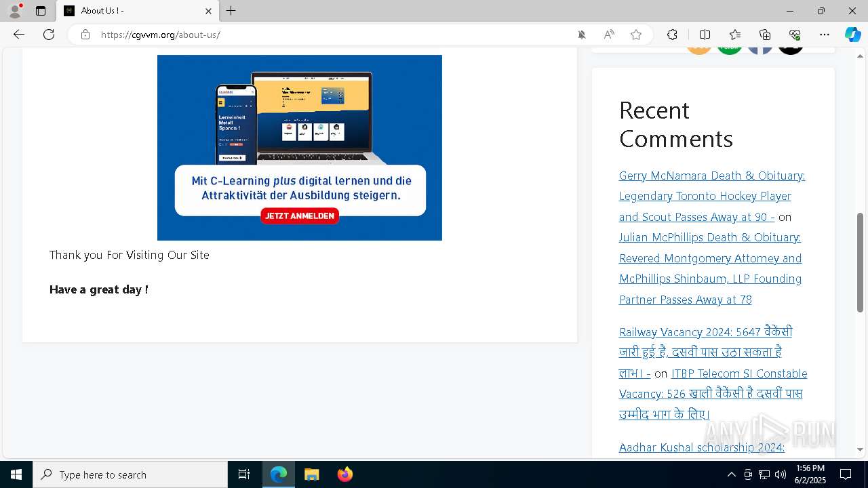Open a new tab with the plus icon

(x=231, y=11)
